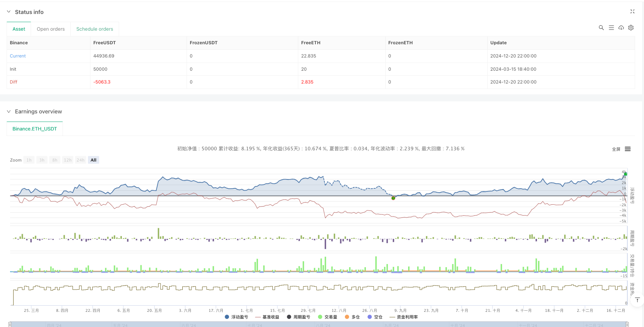Switch to the Open orders tab

coord(50,29)
